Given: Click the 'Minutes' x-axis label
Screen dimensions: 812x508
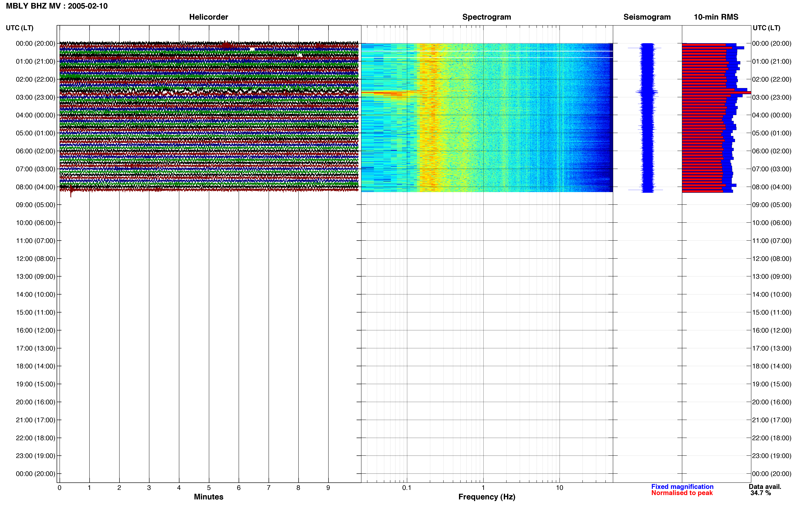Looking at the screenshot, I should [209, 497].
